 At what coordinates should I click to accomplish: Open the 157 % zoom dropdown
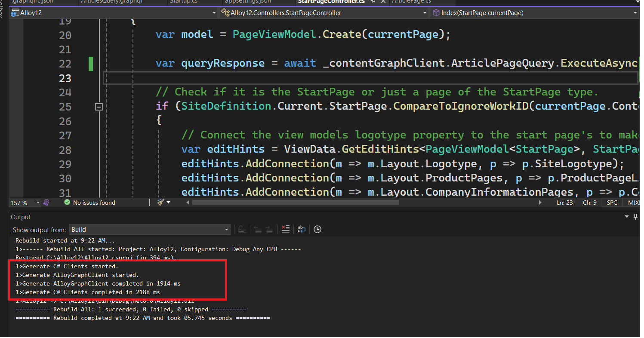(38, 203)
